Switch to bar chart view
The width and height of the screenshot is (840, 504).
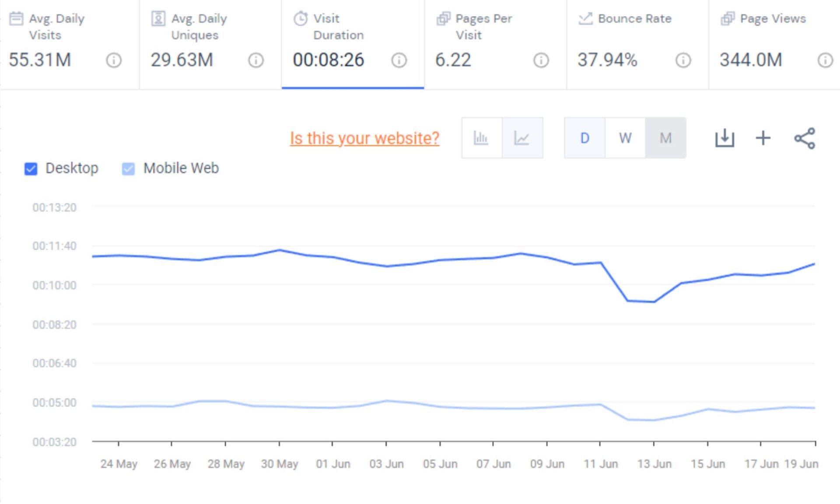[x=481, y=137]
